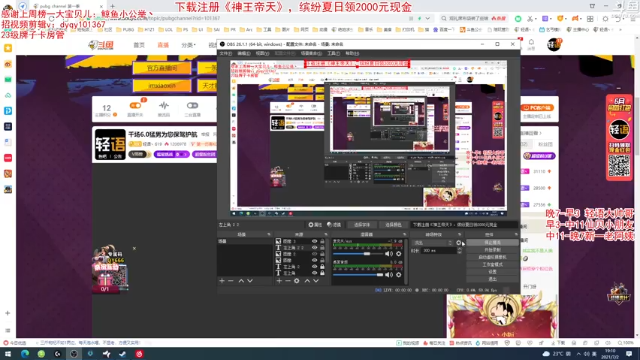Open the LOL bookmarks folder

point(166,29)
